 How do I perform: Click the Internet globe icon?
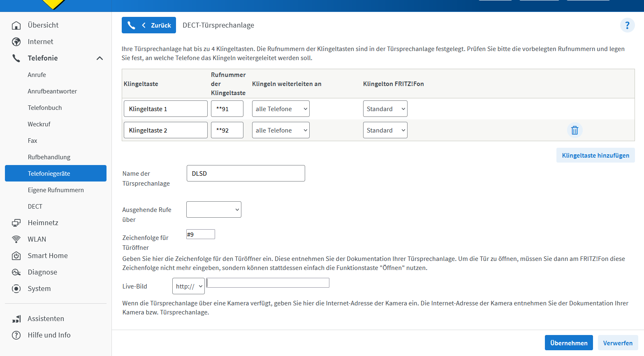tap(16, 42)
